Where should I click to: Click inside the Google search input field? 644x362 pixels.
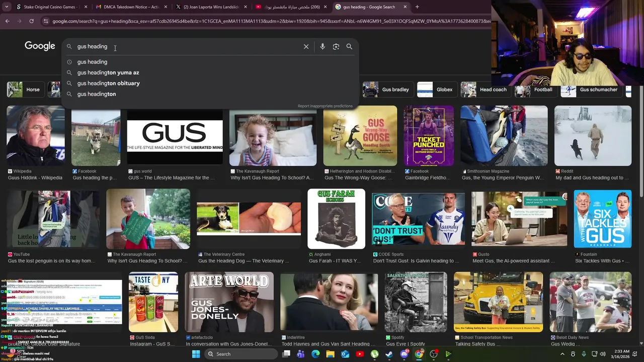(x=186, y=46)
